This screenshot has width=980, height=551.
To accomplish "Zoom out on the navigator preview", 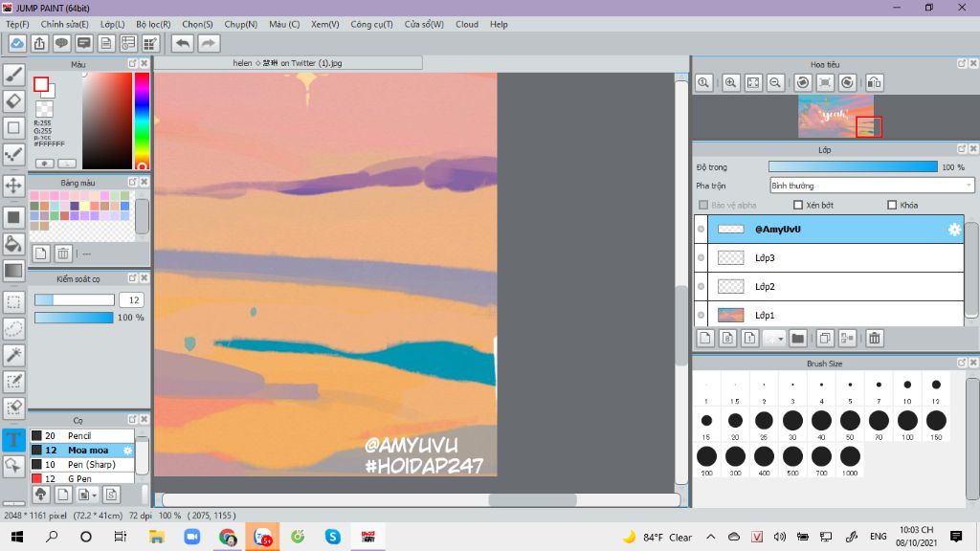I will 775,82.
